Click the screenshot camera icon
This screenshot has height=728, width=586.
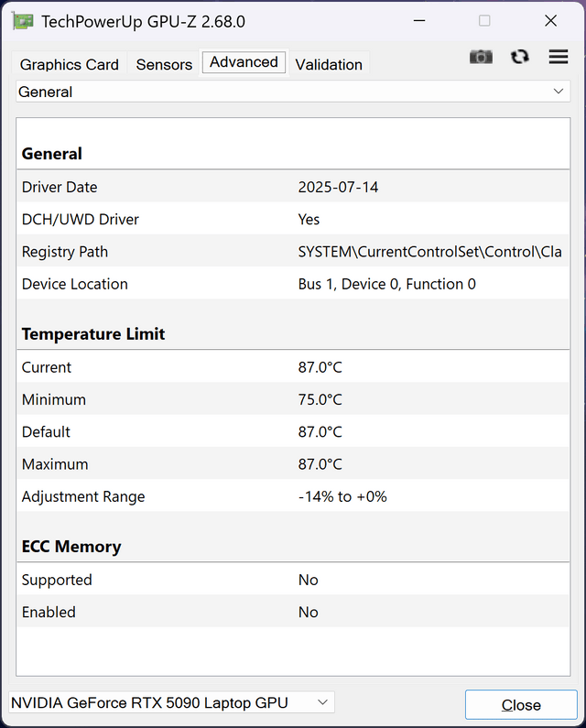pyautogui.click(x=481, y=57)
